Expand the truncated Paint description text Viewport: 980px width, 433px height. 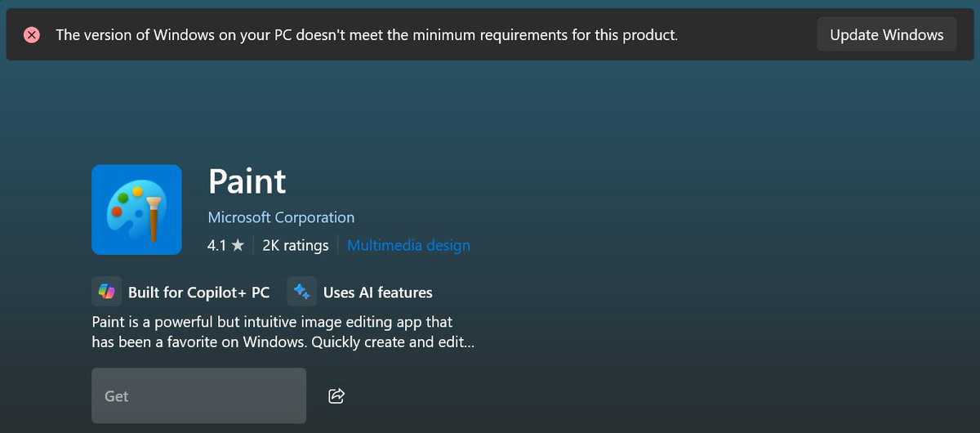pyautogui.click(x=283, y=333)
